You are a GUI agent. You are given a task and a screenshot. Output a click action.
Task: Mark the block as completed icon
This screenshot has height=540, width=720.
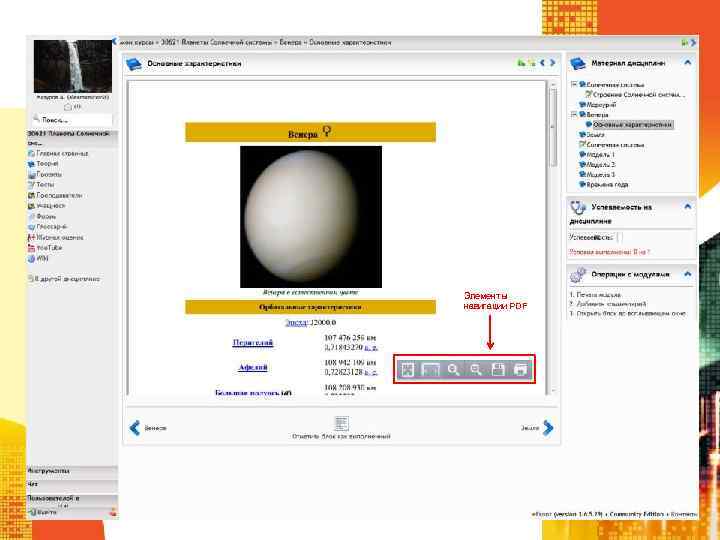pyautogui.click(x=341, y=424)
